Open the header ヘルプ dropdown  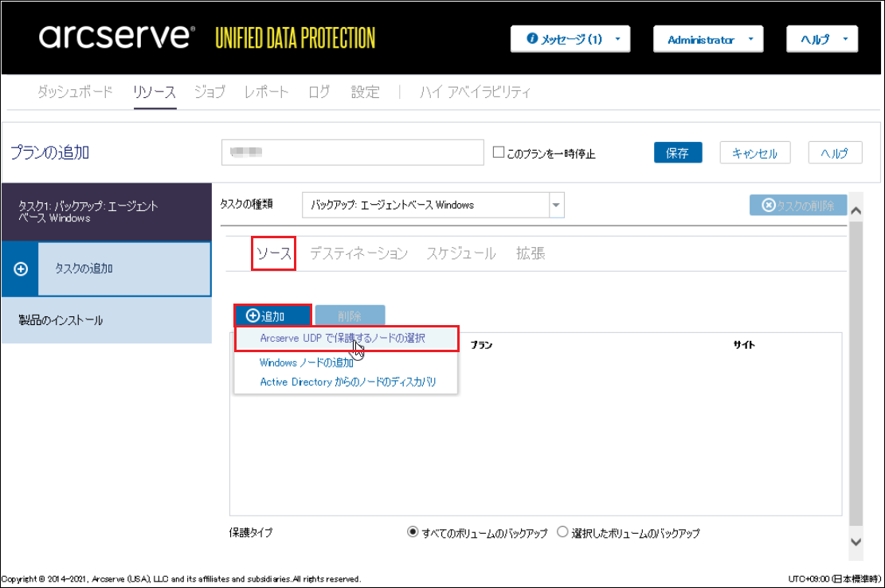pos(822,39)
